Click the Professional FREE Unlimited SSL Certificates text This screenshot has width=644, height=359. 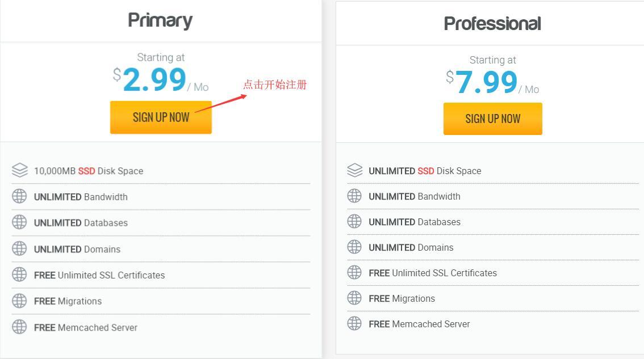[x=433, y=273]
